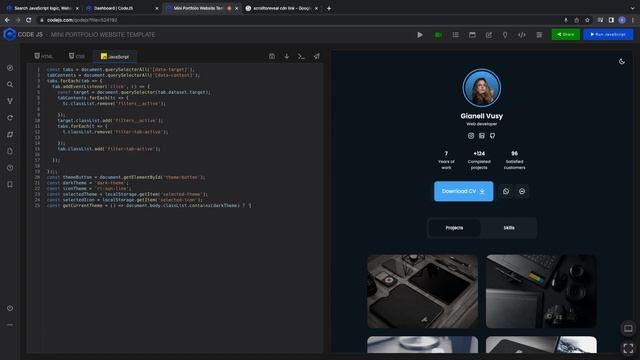Switch to the HTML editor tab
The width and height of the screenshot is (640, 360).
click(x=44, y=56)
